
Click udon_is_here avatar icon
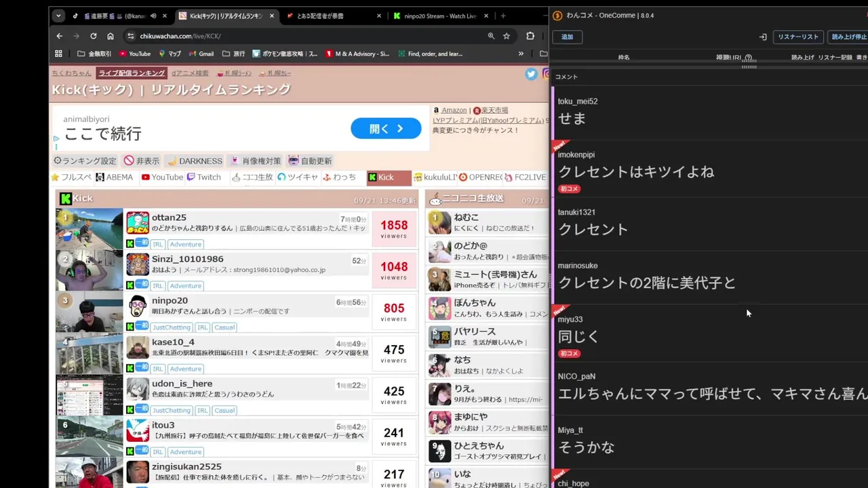pos(138,389)
